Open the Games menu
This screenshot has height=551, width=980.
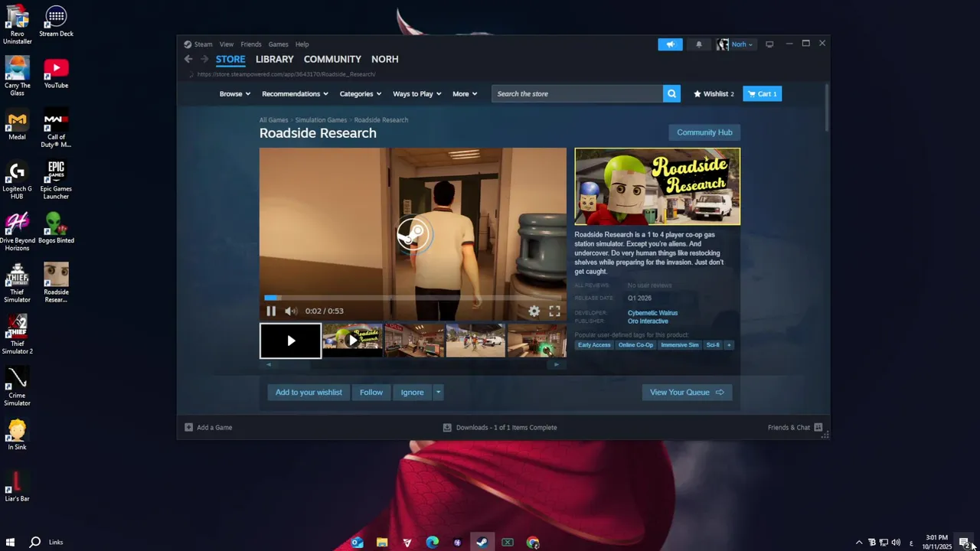click(x=278, y=44)
